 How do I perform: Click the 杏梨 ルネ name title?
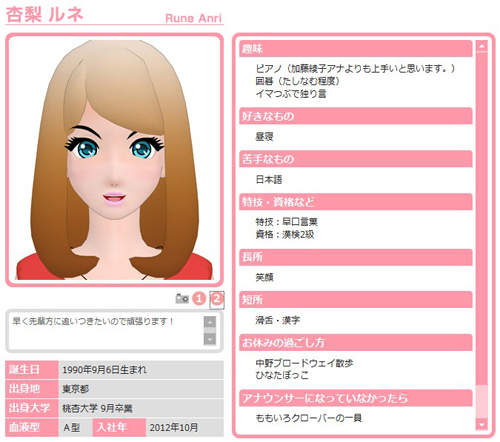coord(44,14)
